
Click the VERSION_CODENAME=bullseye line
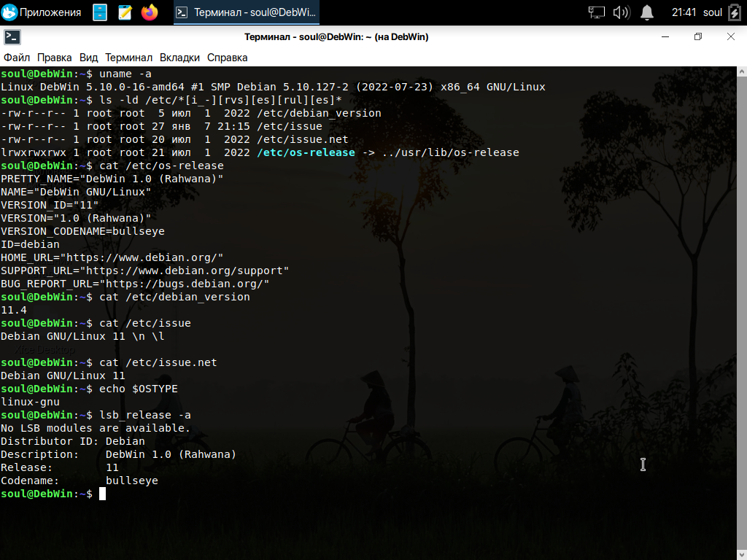[82, 231]
